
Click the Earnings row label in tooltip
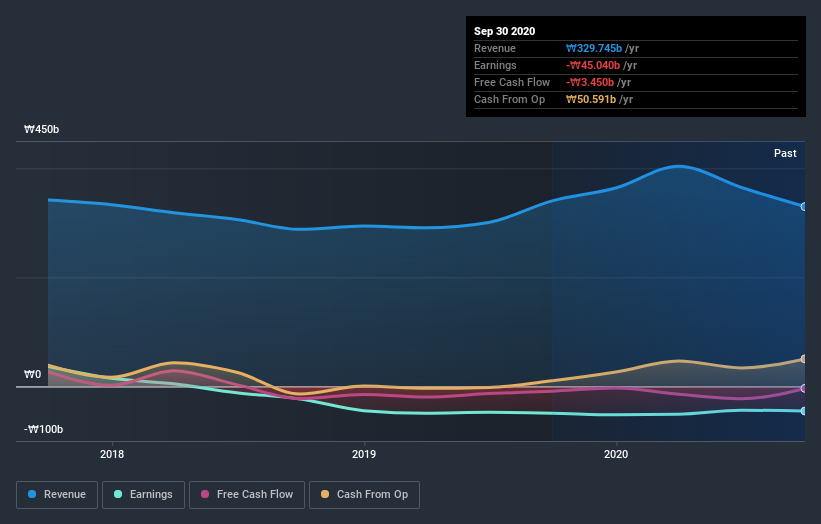pos(495,65)
